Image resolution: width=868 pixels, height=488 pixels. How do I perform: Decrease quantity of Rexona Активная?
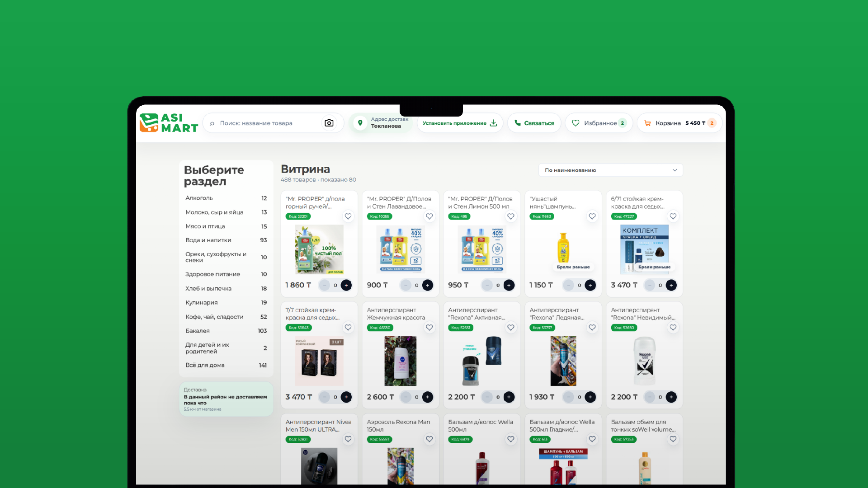[487, 397]
